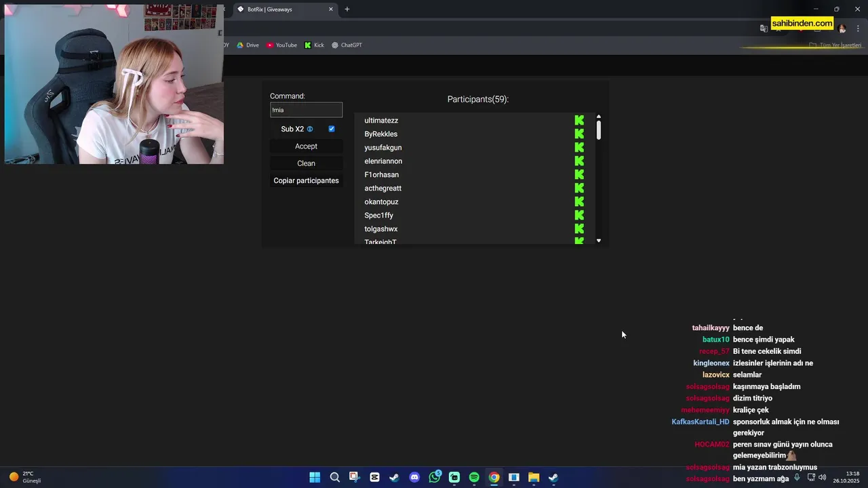The height and width of the screenshot is (488, 868).
Task: Click chat username kingleonex
Action: (711, 363)
